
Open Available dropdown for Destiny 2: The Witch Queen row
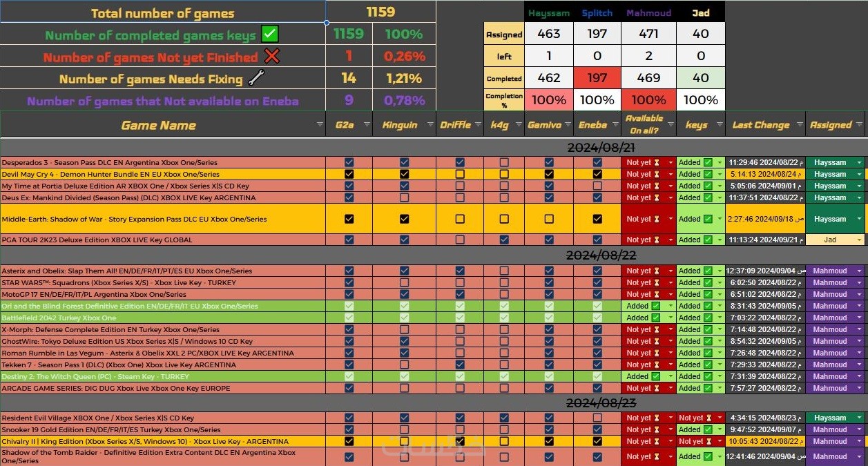pyautogui.click(x=670, y=376)
